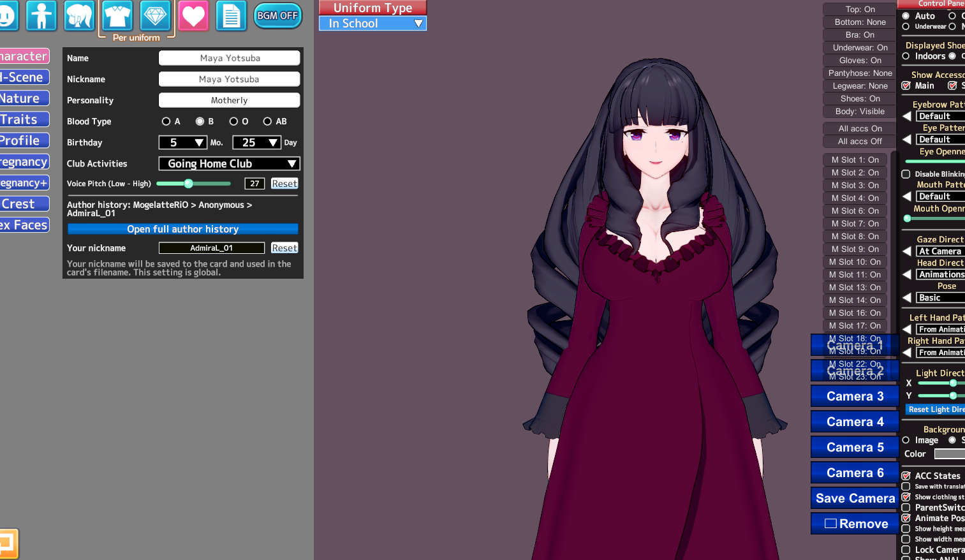Viewport: 965px width, 560px height.
Task: Open the document settings icon
Action: 231,15
